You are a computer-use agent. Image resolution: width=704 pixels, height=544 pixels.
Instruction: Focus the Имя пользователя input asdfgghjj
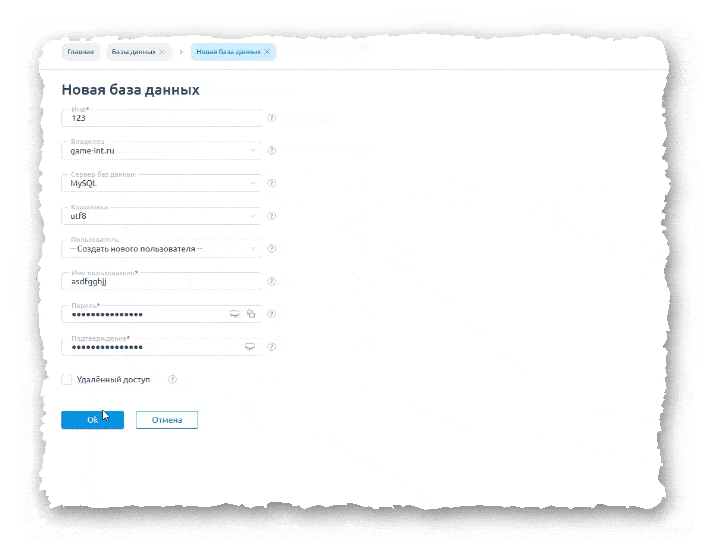161,281
